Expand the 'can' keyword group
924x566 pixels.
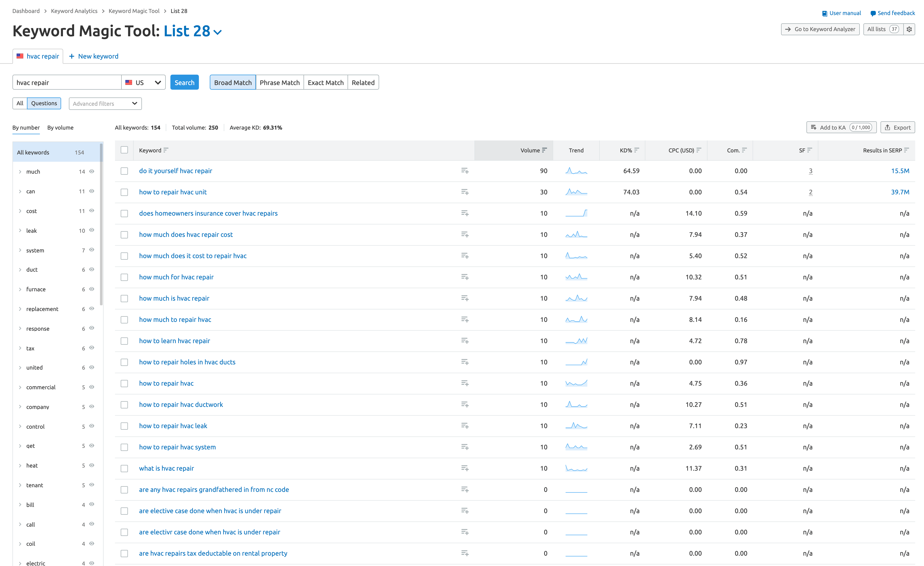[x=20, y=192]
